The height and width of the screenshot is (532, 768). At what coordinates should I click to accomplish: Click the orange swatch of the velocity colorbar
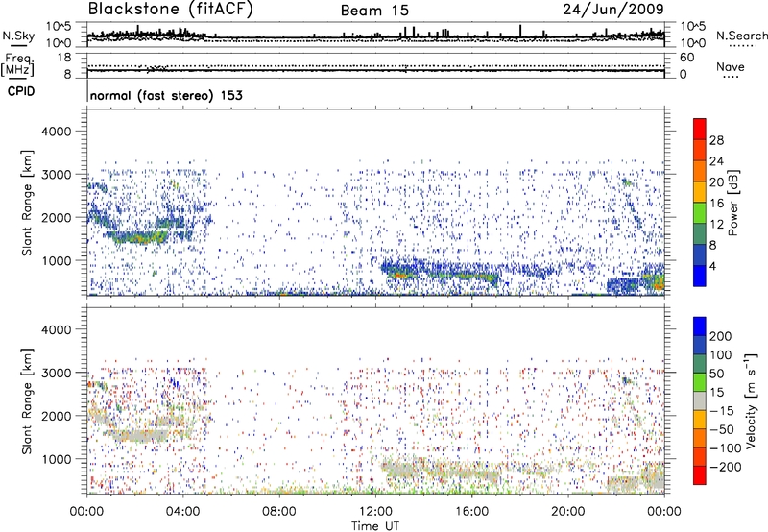point(700,438)
